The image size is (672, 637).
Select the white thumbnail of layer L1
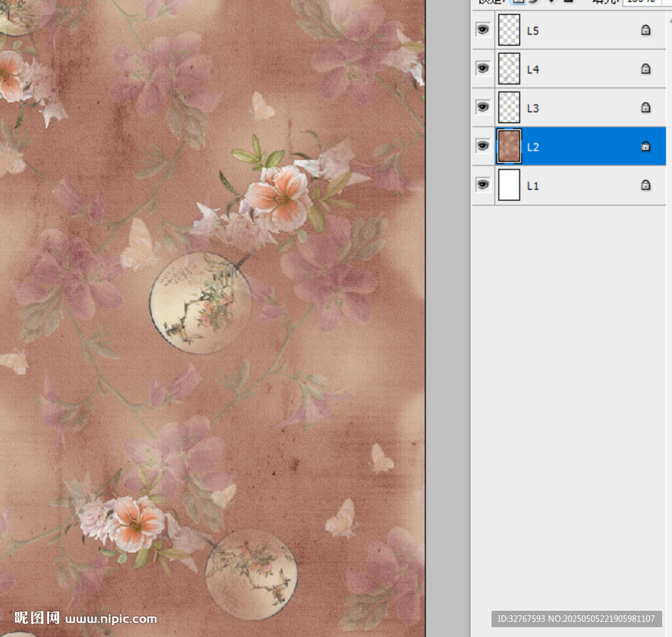click(509, 185)
